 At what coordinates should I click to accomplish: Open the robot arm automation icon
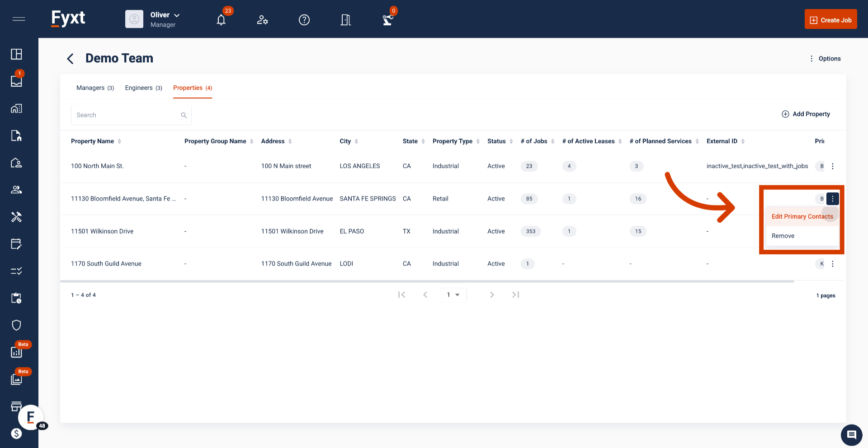[x=387, y=20]
